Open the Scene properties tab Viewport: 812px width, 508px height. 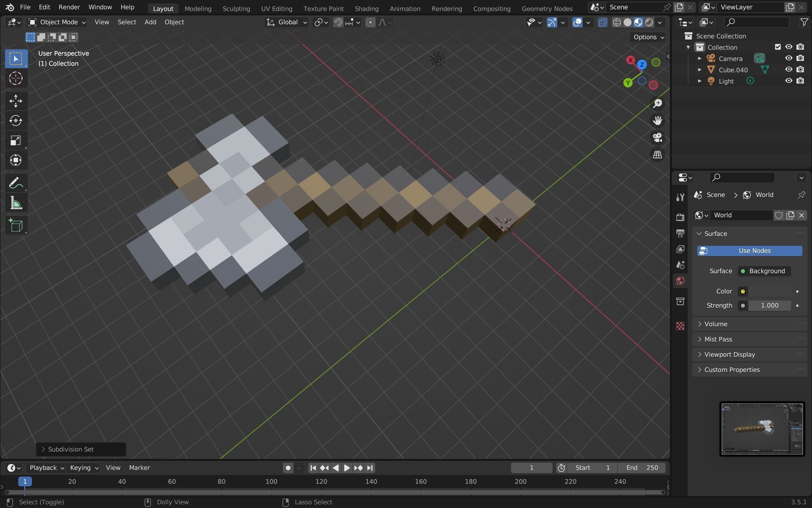tap(680, 265)
